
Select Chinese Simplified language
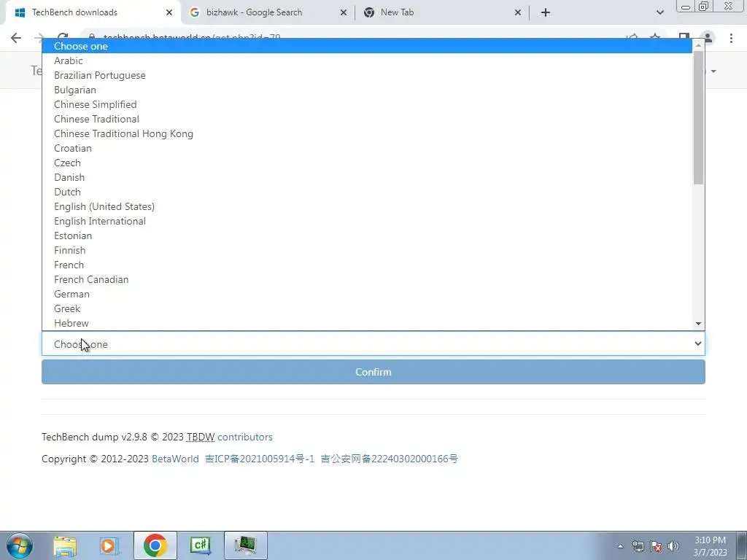click(x=367, y=104)
